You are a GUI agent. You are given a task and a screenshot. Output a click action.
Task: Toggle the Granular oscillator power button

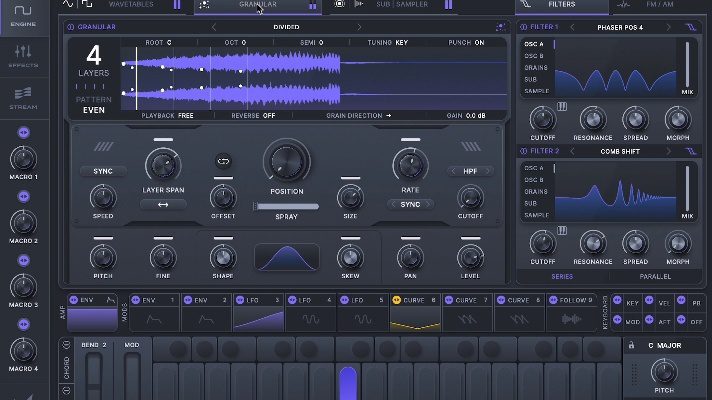(71, 27)
